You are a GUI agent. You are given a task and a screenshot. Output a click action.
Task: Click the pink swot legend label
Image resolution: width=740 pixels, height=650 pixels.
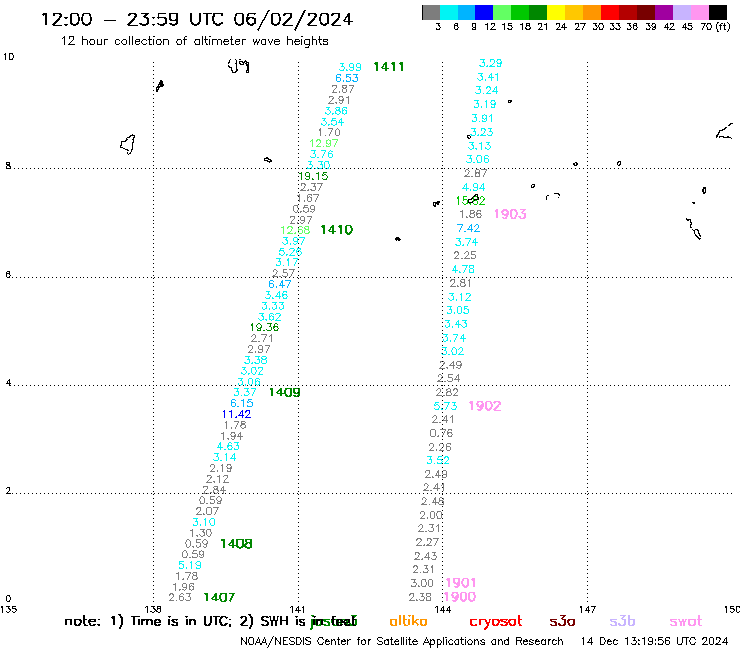[685, 622]
